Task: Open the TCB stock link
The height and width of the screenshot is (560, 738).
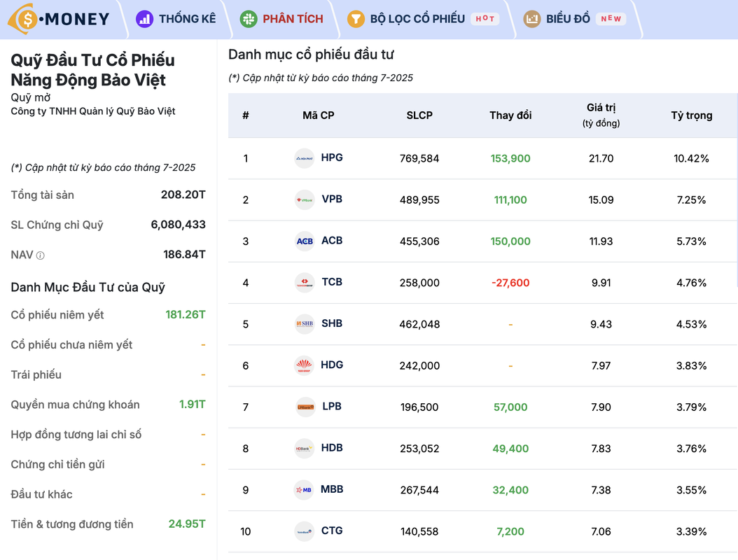Action: pyautogui.click(x=332, y=282)
